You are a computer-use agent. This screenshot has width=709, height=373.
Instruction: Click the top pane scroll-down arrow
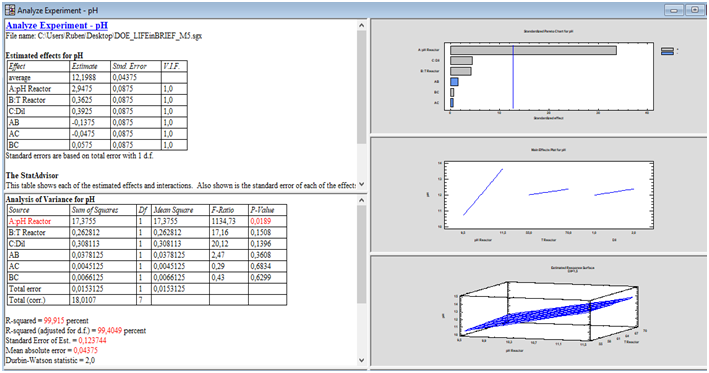pyautogui.click(x=361, y=184)
